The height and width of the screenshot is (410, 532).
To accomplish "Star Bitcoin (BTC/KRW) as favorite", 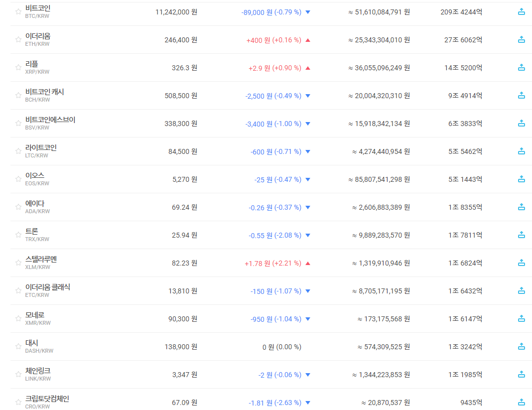I will click(18, 12).
